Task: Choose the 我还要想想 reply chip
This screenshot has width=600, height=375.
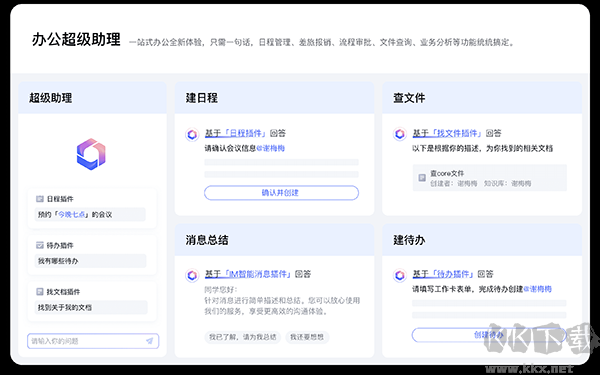Action: [x=307, y=337]
